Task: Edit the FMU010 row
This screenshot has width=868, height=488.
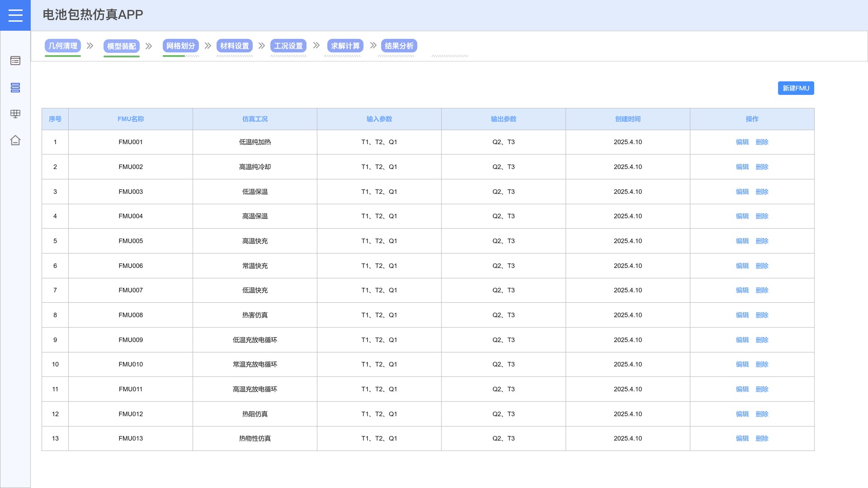Action: pos(742,365)
